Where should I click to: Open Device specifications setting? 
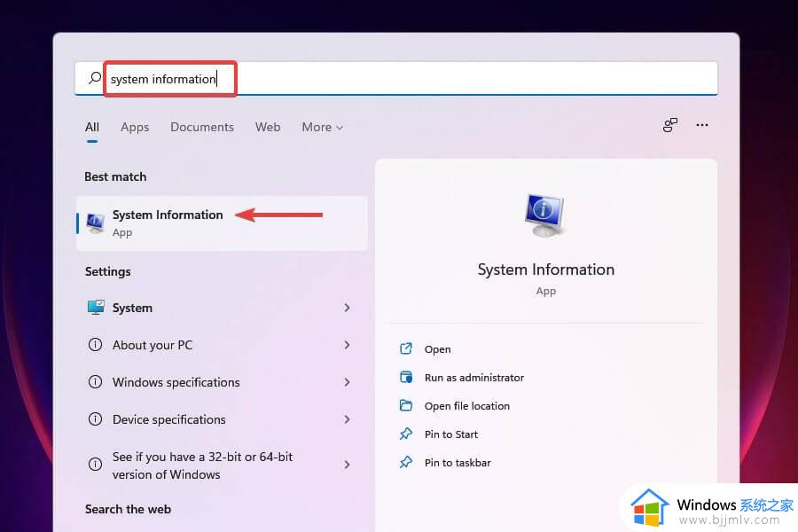pos(222,419)
